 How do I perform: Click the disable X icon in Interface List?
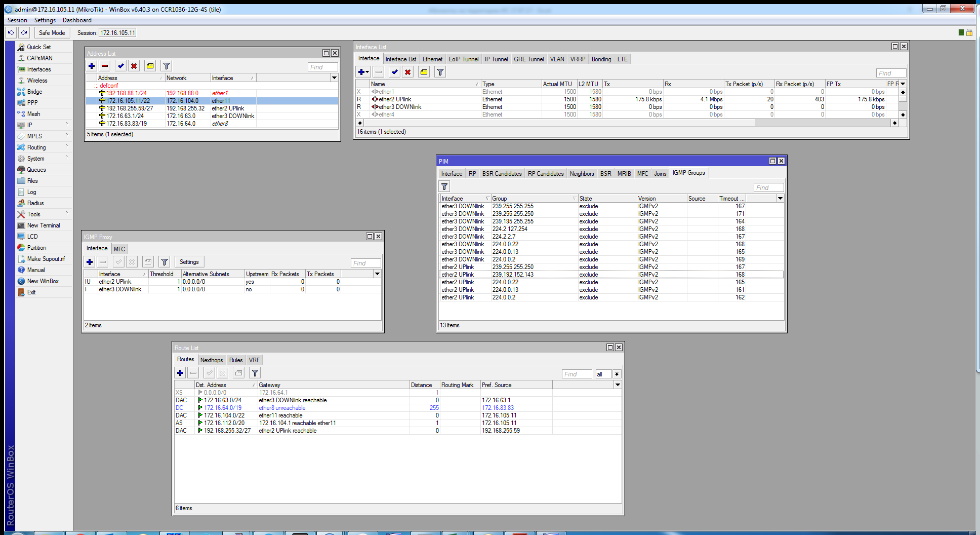tap(407, 72)
